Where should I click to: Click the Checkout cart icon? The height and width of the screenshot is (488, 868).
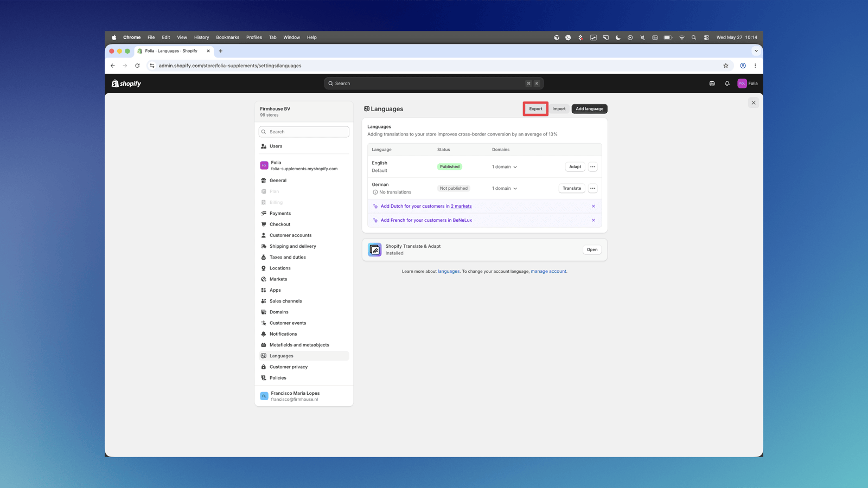(264, 224)
